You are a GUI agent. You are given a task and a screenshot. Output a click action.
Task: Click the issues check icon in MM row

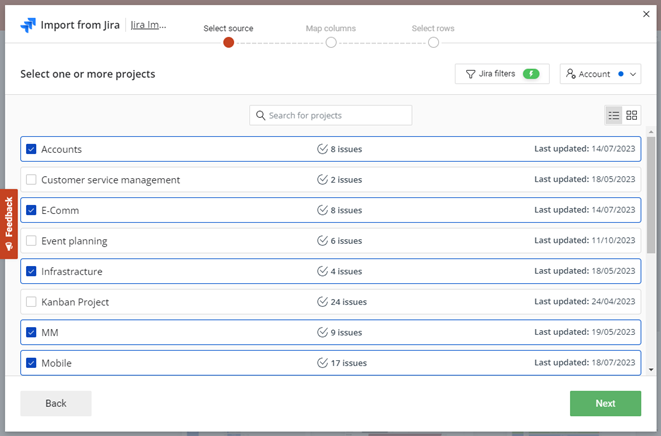coord(322,332)
